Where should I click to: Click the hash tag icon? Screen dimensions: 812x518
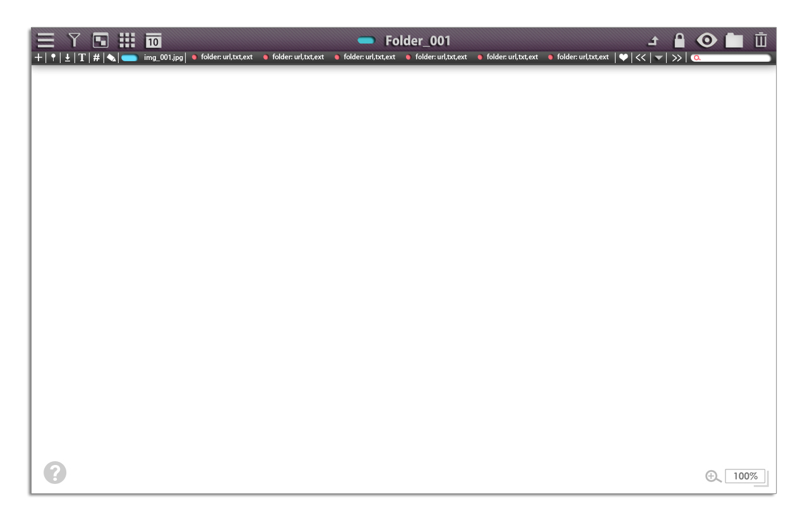click(97, 57)
